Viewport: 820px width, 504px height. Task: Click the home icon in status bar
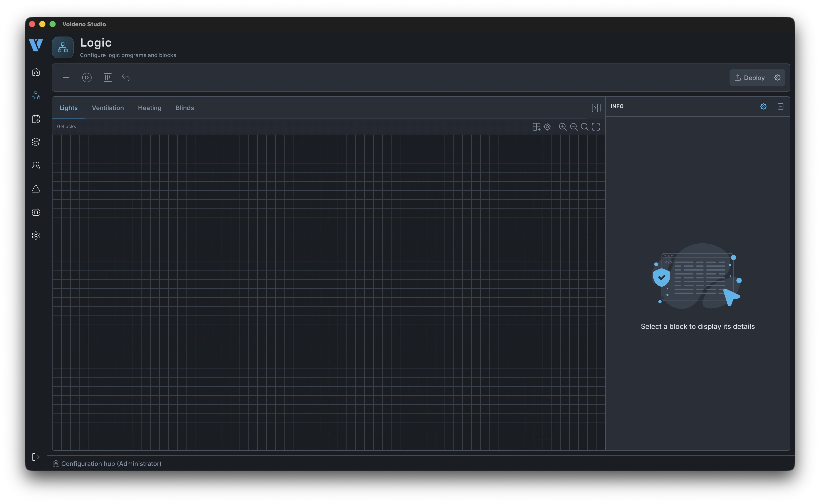click(x=56, y=464)
